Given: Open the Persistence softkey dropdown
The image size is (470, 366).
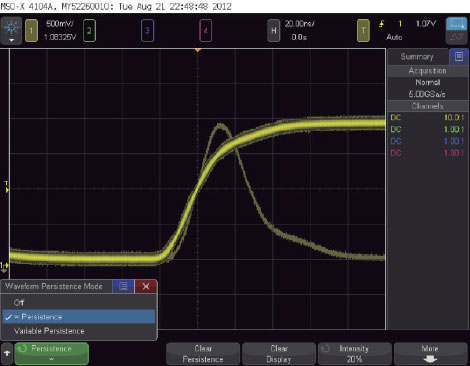Looking at the screenshot, I should pyautogui.click(x=51, y=353).
